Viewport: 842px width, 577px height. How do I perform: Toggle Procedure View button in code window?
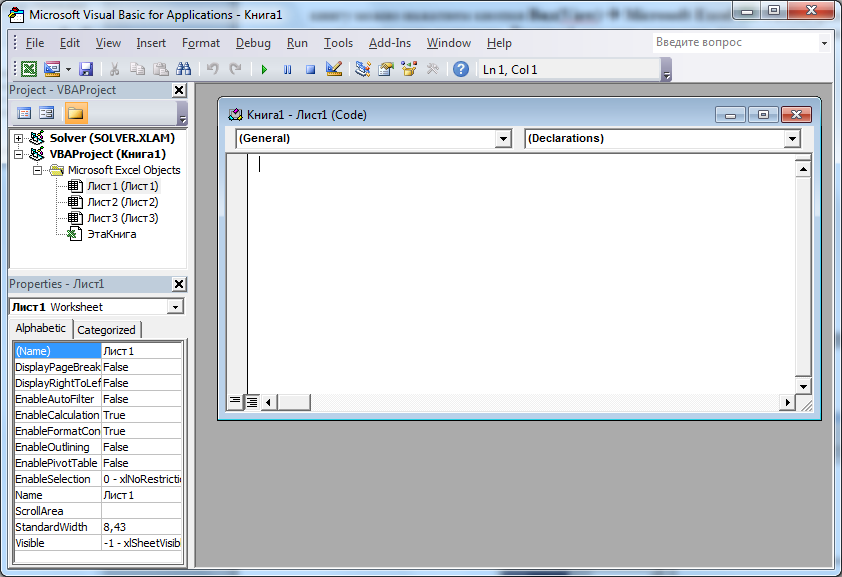pyautogui.click(x=235, y=401)
